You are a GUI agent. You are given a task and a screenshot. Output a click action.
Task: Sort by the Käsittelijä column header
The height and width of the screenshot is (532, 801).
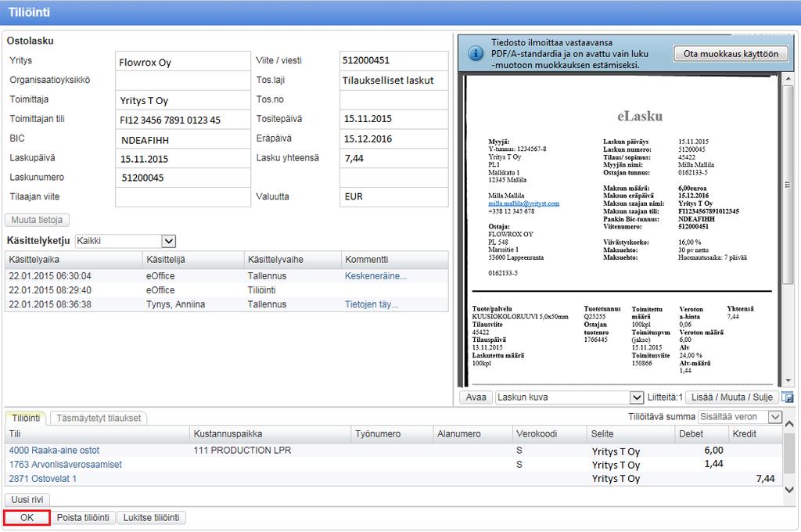193,260
